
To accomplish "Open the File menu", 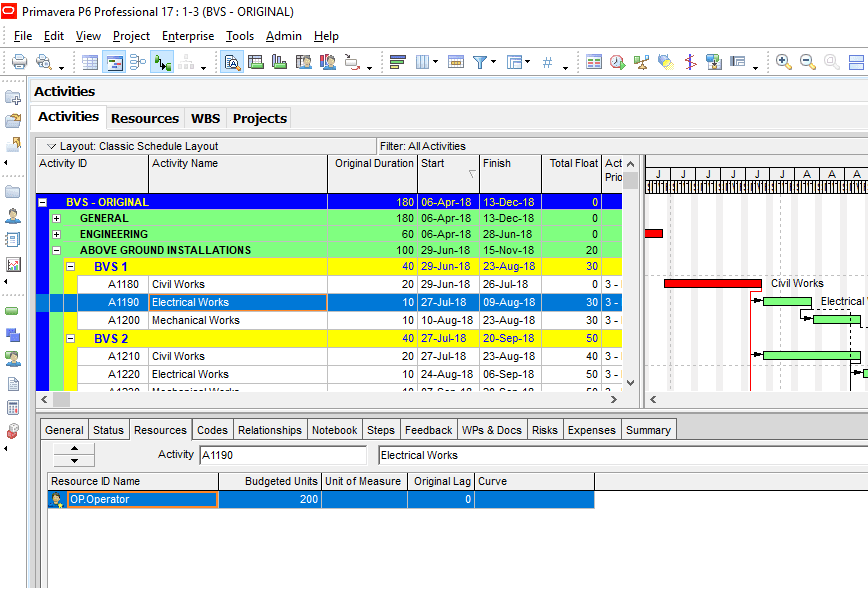I will click(x=23, y=36).
